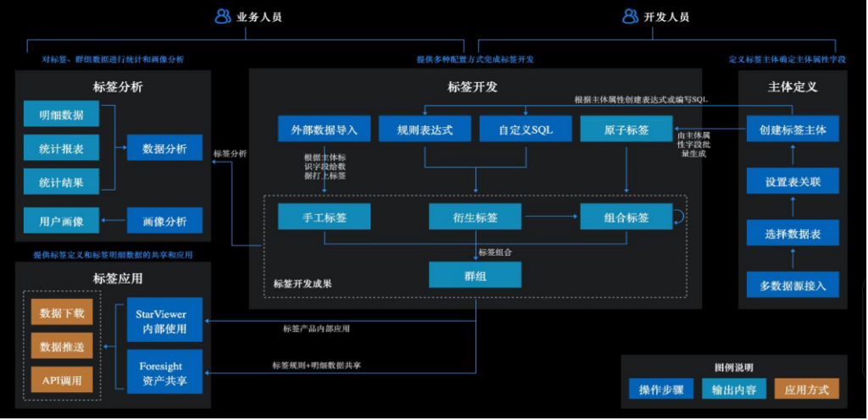
Task: Click the 开发人员 user icon
Action: (x=630, y=17)
